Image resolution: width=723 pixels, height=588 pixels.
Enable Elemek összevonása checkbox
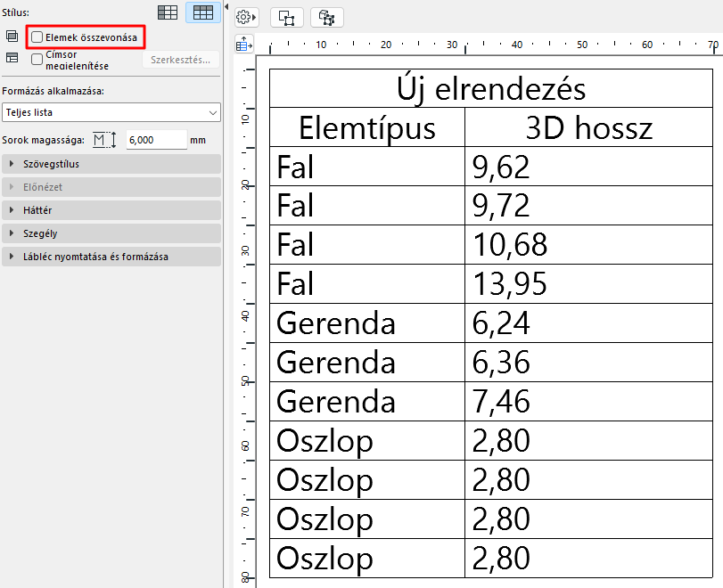37,37
